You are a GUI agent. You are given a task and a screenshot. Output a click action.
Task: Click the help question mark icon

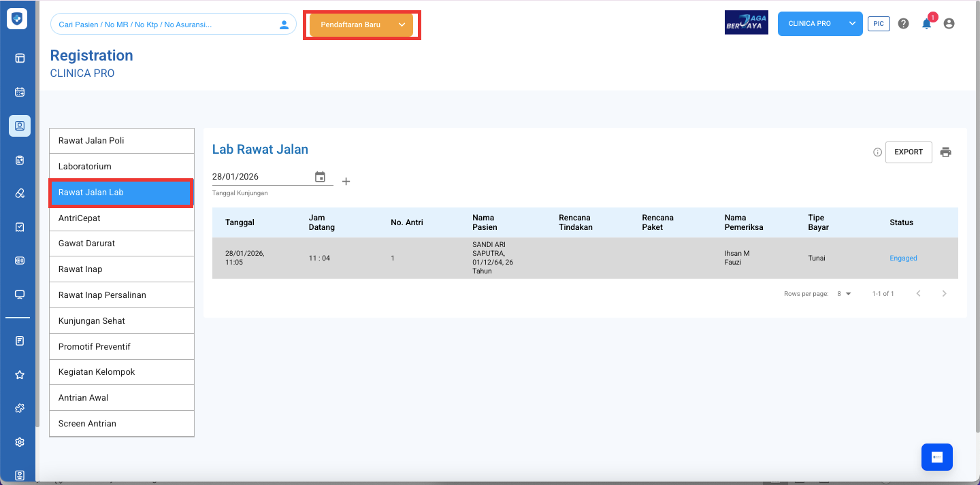coord(903,24)
